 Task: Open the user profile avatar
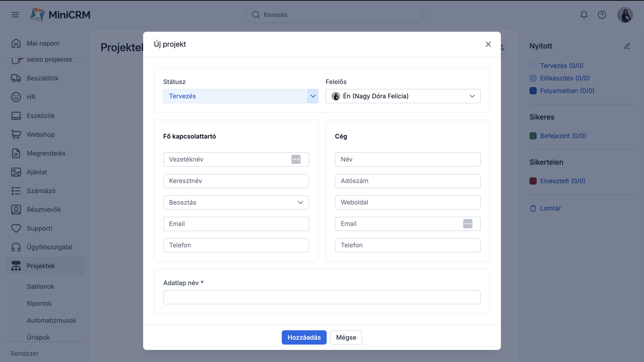[x=625, y=15]
